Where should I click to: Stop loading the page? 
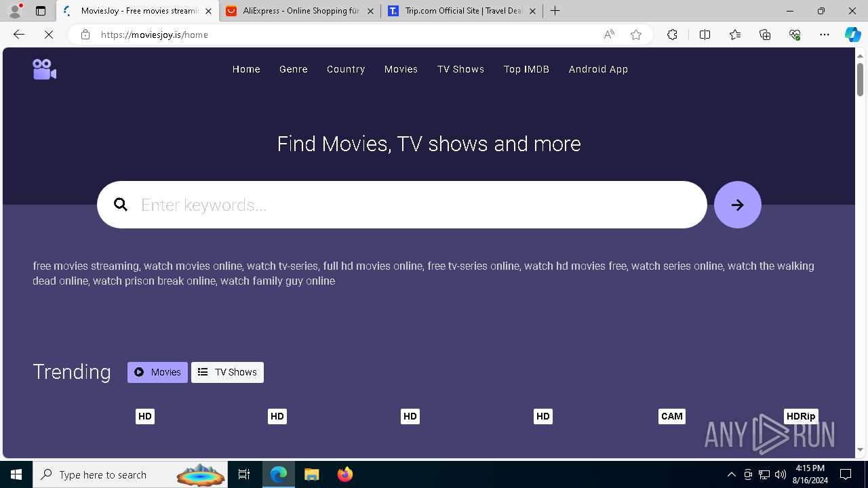click(49, 35)
